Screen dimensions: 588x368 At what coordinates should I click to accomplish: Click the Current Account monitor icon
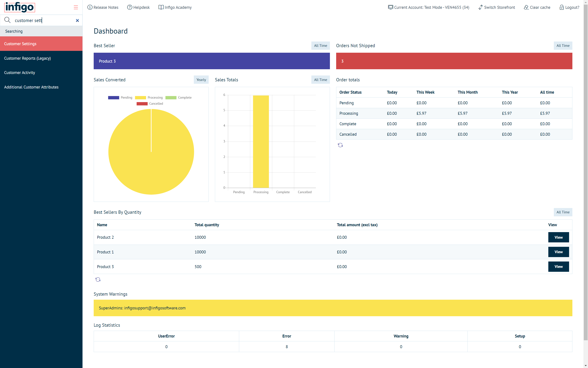(391, 7)
